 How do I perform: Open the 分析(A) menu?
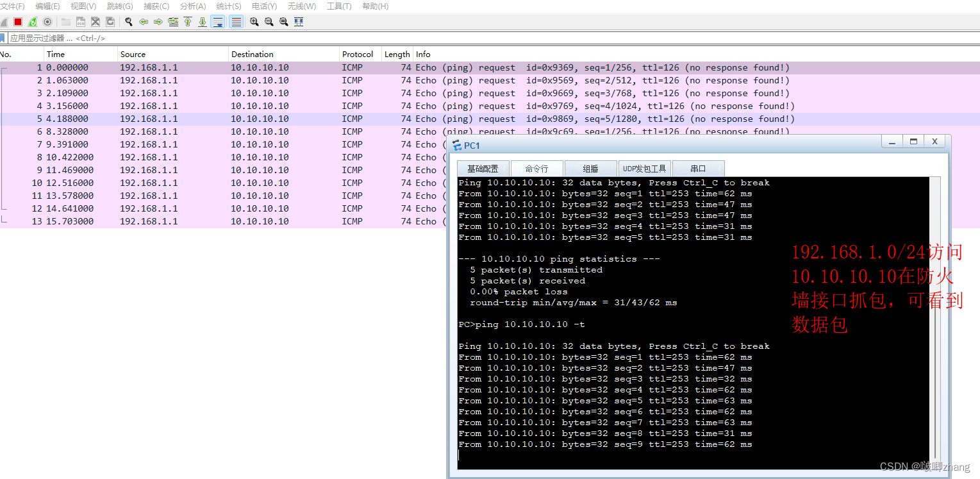pyautogui.click(x=193, y=6)
